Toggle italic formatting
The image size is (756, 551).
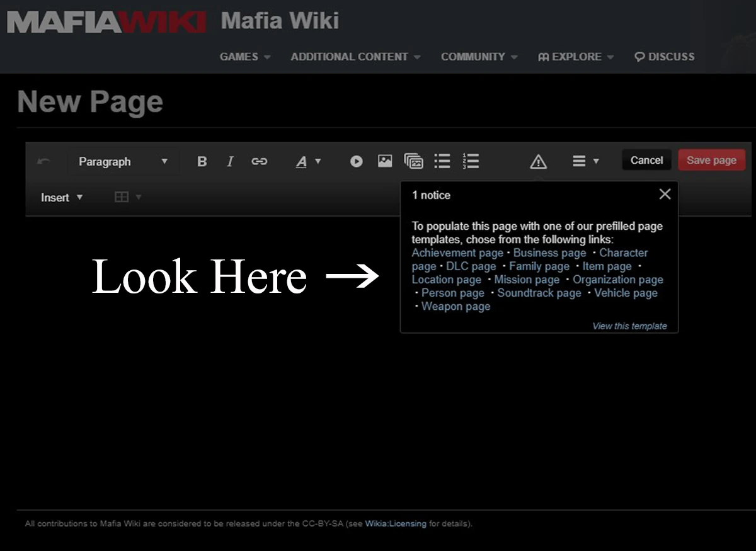click(x=230, y=161)
